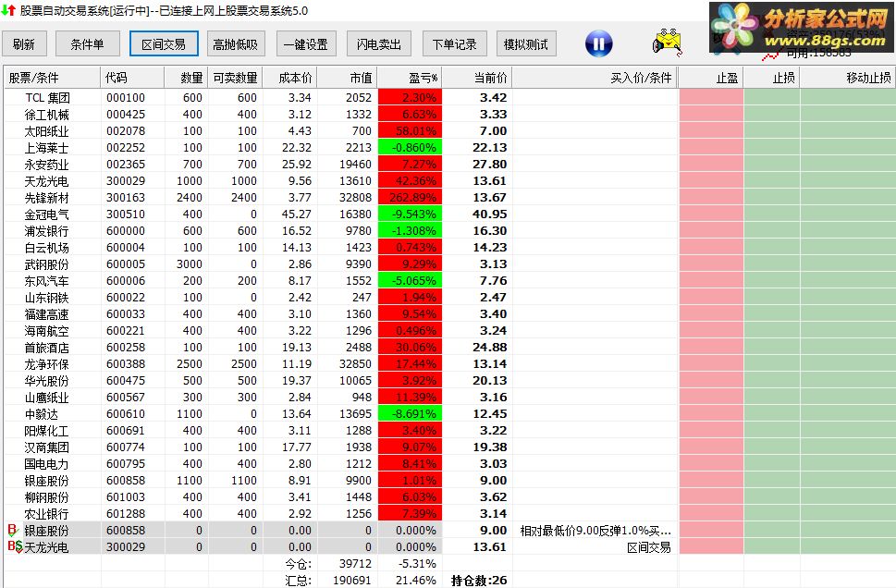The width and height of the screenshot is (896, 588).
Task: Click the 模拟测试 simulation test button
Action: pos(526,44)
